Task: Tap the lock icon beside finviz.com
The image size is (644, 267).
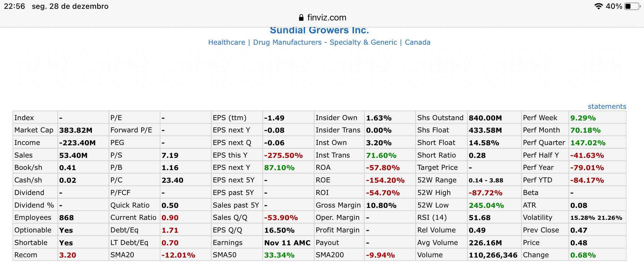Action: click(x=301, y=18)
